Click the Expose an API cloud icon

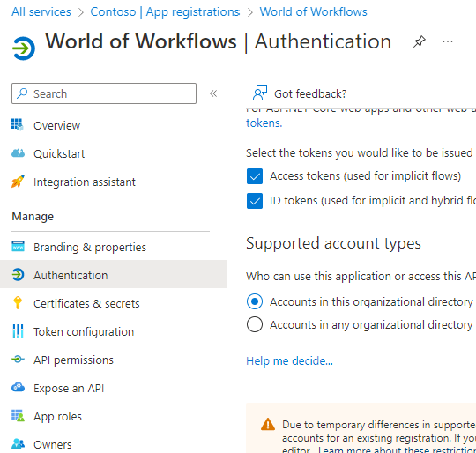pos(18,388)
